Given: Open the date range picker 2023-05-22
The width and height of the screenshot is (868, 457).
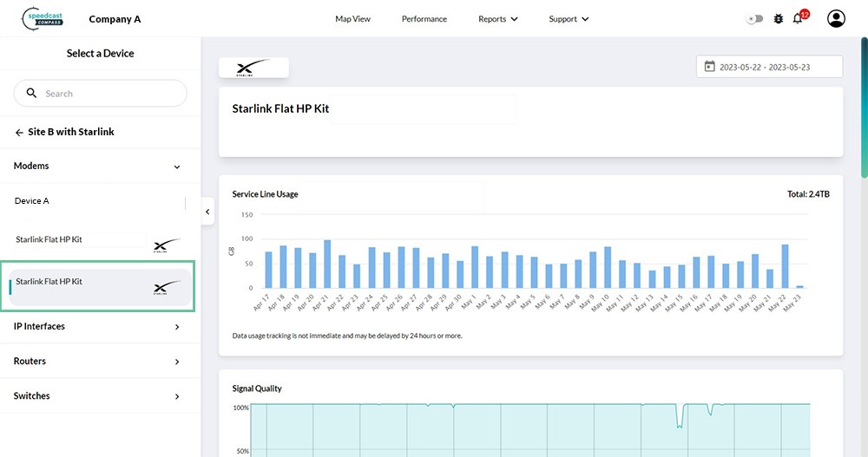Looking at the screenshot, I should 769,67.
